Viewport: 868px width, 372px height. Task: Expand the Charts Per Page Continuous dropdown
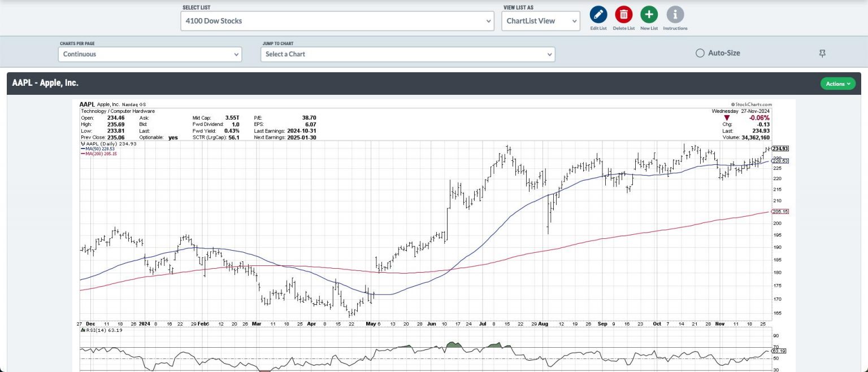[x=150, y=54]
